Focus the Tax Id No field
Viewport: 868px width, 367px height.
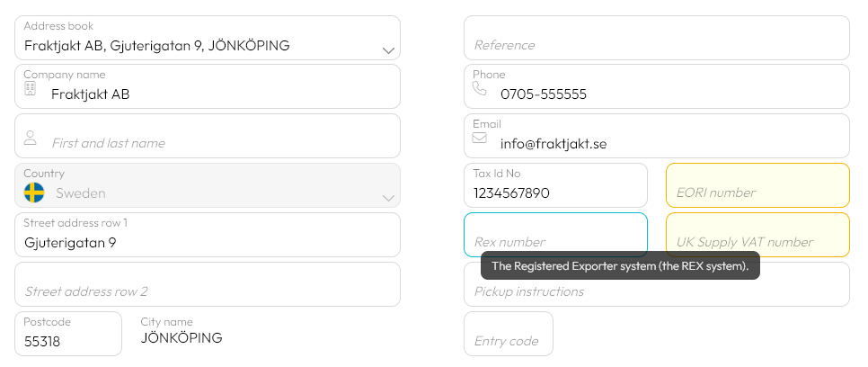(556, 185)
